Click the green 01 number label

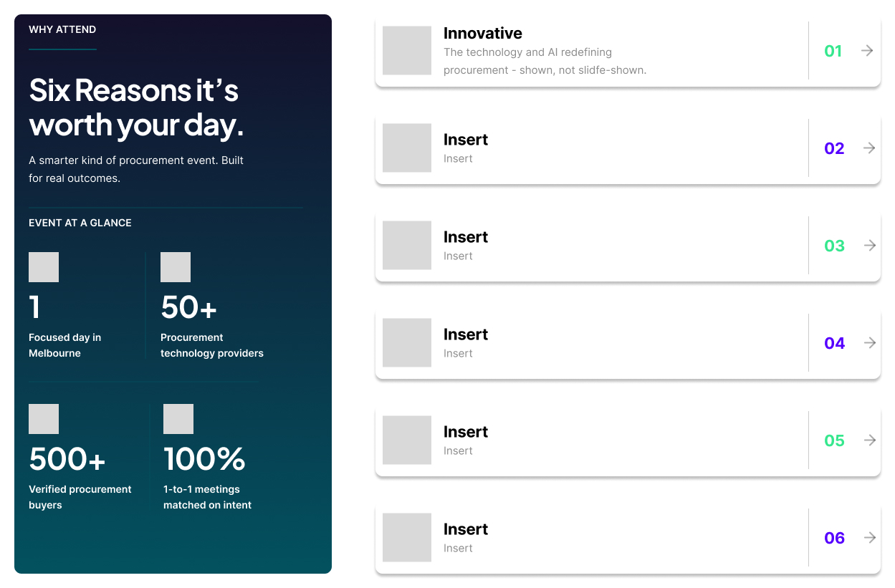tap(833, 51)
